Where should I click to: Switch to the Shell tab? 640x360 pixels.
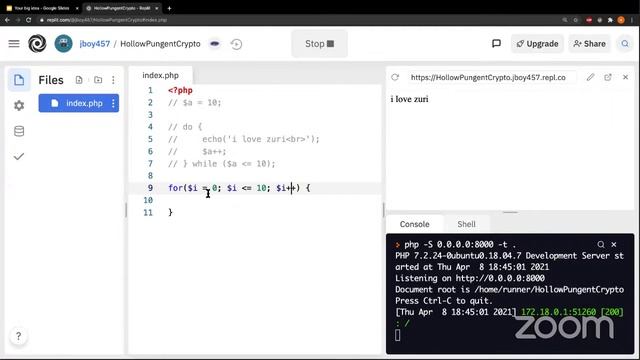coord(466,224)
